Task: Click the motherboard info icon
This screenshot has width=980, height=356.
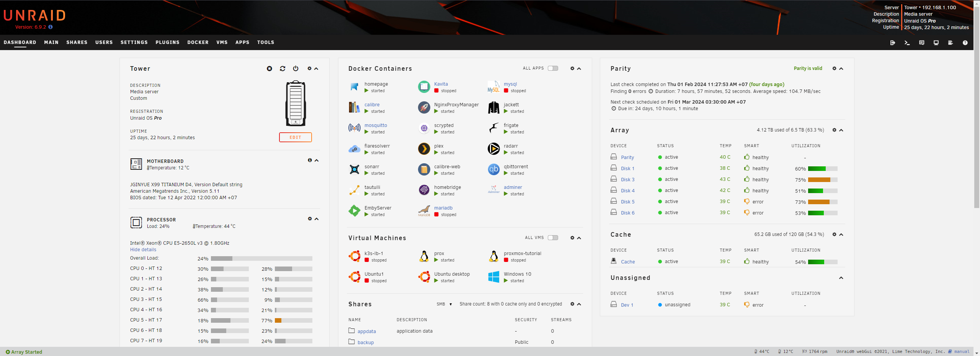Action: (x=310, y=160)
